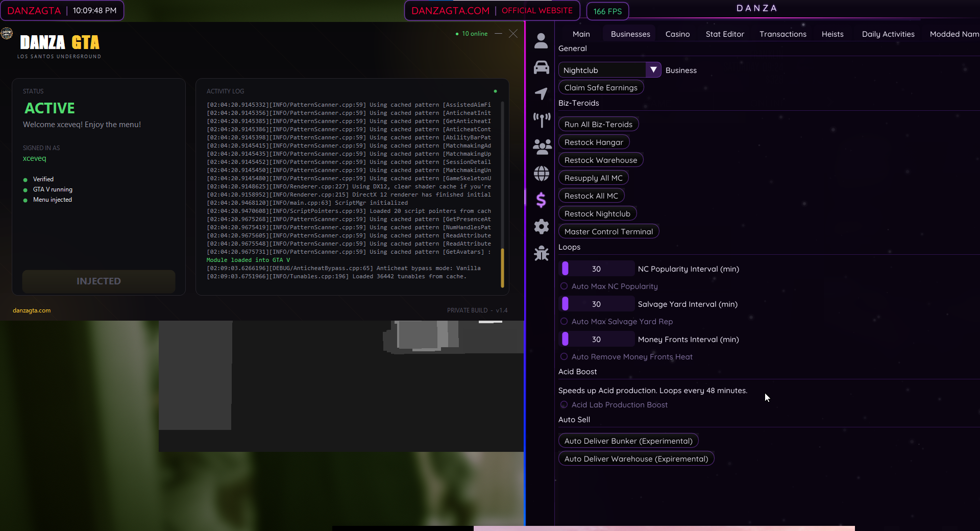Click the PRIVATE BUILD - v1.4 label
Image resolution: width=980 pixels, height=531 pixels.
point(477,310)
